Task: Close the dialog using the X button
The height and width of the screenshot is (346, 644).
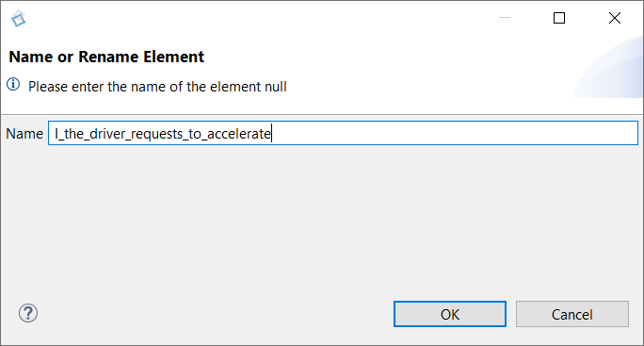Action: (x=615, y=18)
